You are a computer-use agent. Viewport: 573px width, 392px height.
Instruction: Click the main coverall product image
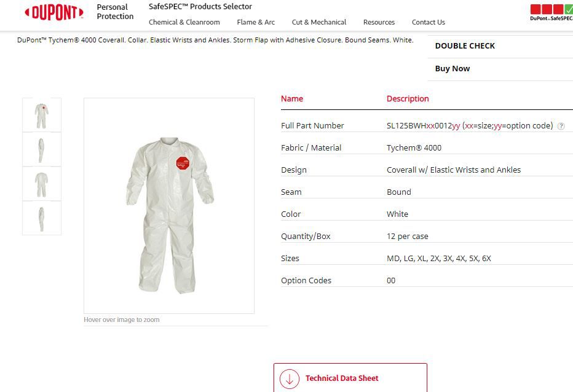pos(169,206)
